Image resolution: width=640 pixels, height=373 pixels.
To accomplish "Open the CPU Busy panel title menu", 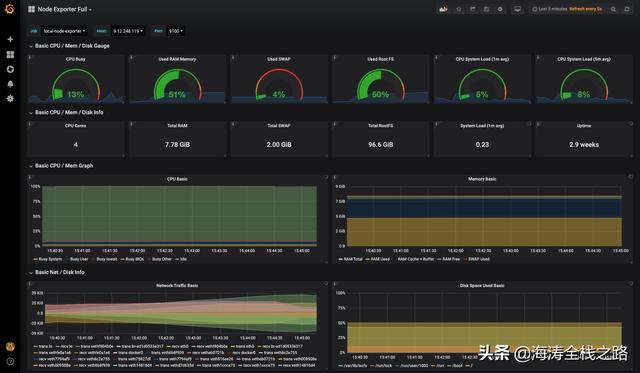I will [76, 59].
